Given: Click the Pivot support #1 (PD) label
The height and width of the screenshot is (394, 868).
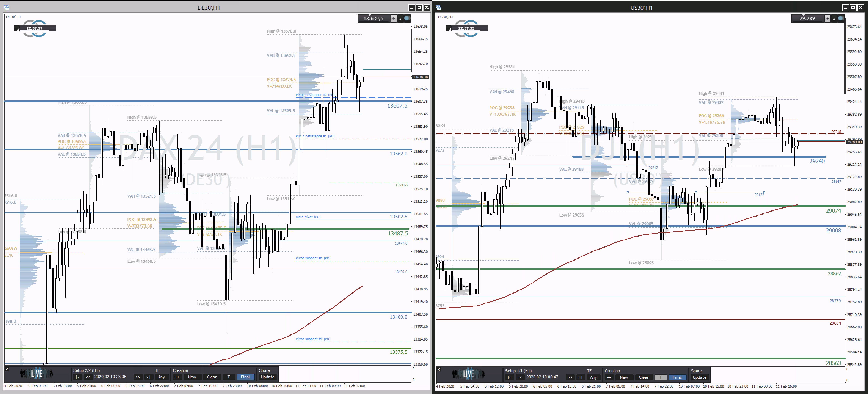Looking at the screenshot, I should pyautogui.click(x=313, y=258).
